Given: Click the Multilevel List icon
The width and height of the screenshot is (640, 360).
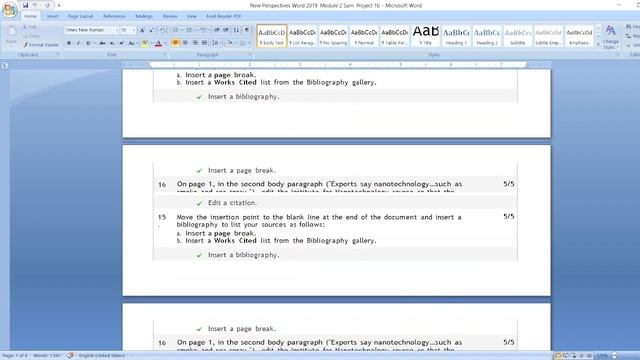Looking at the screenshot, I should [x=203, y=30].
